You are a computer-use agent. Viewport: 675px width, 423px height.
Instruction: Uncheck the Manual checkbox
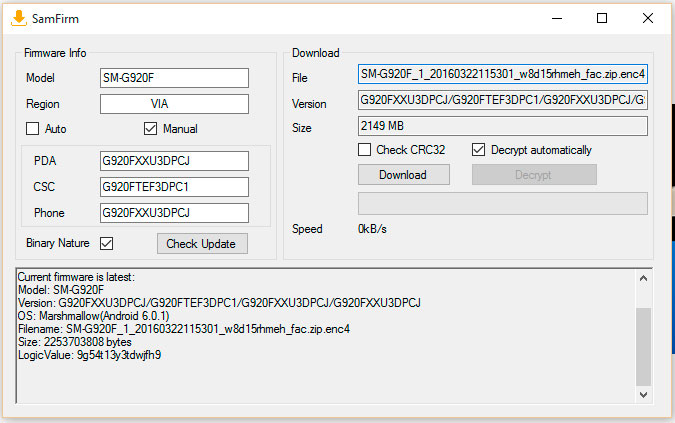(150, 129)
